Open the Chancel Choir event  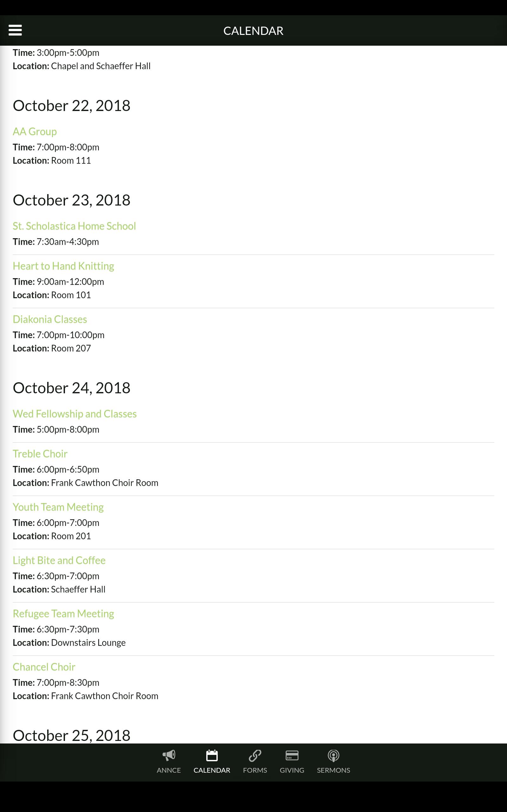tap(44, 667)
